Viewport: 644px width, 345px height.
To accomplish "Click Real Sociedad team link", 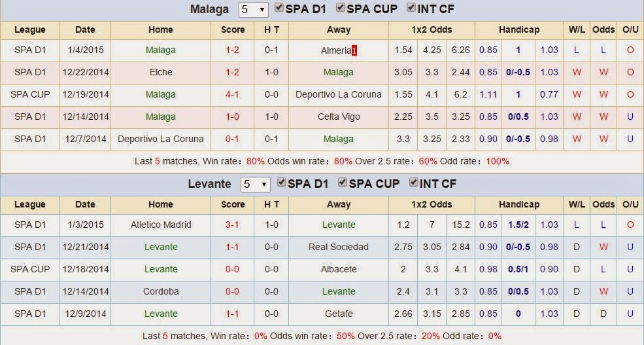I will tap(339, 247).
